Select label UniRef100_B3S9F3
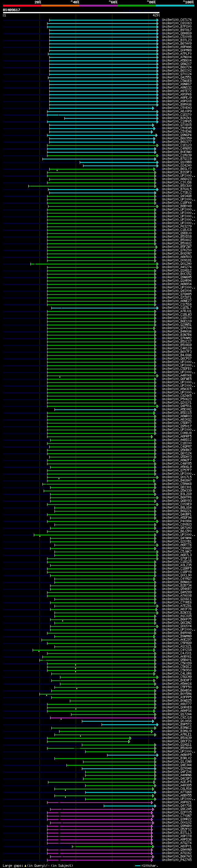This screenshot has height=868, width=197. (x=177, y=172)
